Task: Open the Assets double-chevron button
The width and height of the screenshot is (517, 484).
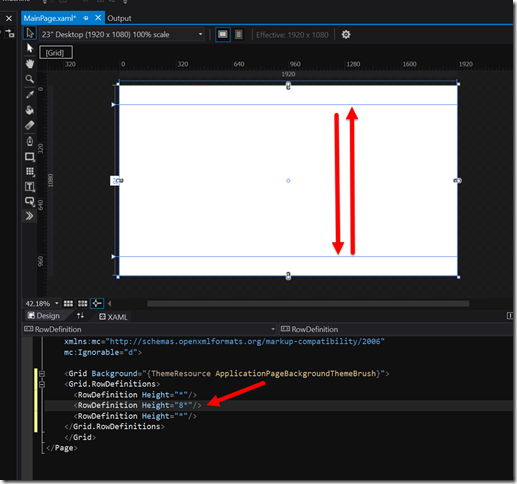Action: pos(30,216)
